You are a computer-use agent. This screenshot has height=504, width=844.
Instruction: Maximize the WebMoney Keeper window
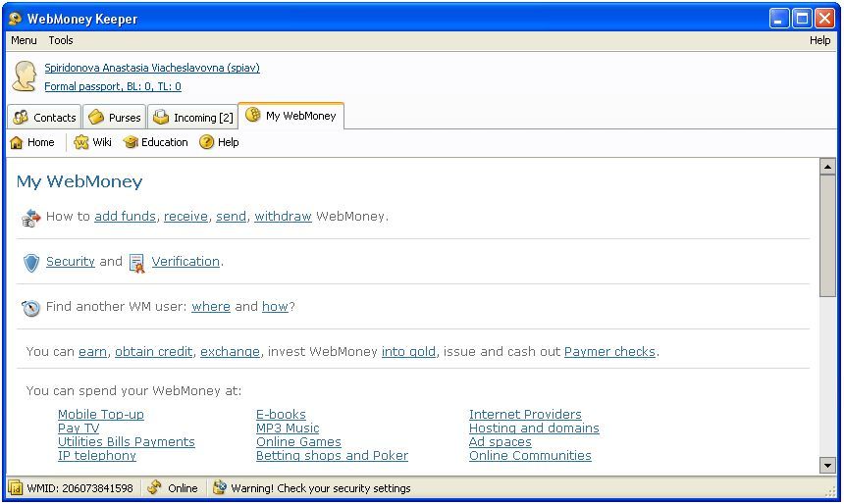pyautogui.click(x=802, y=19)
